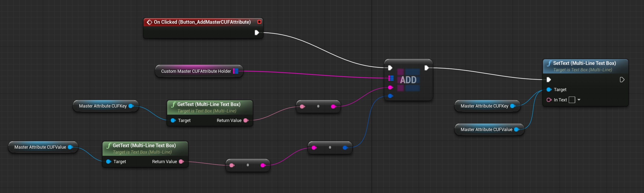Click the In Text input pin on SetText
Viewport: 644px width, 193px height.
(x=549, y=100)
